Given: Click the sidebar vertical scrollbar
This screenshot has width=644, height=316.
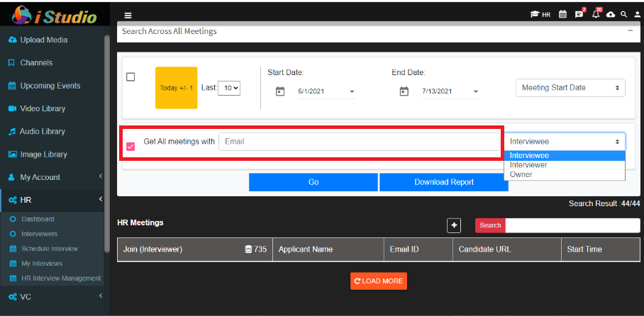Looking at the screenshot, I should pos(107,144).
